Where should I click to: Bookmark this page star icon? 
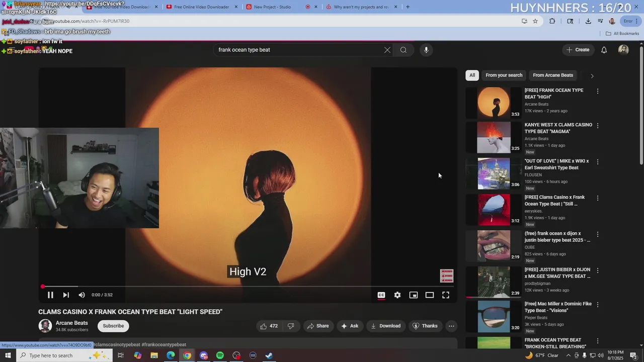pos(535,21)
